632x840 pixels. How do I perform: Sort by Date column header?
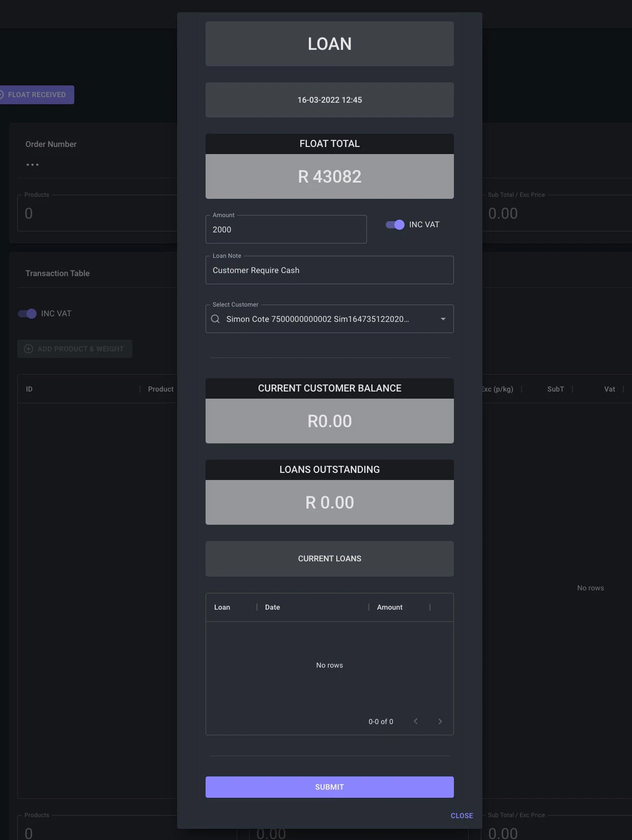pos(272,607)
